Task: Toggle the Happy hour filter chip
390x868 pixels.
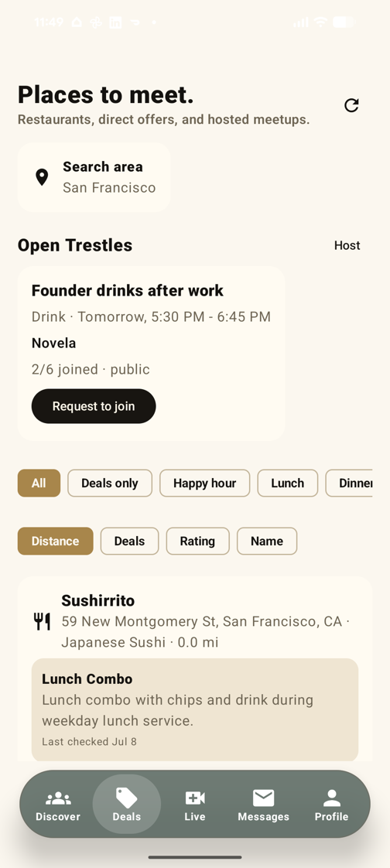Action: click(x=205, y=484)
